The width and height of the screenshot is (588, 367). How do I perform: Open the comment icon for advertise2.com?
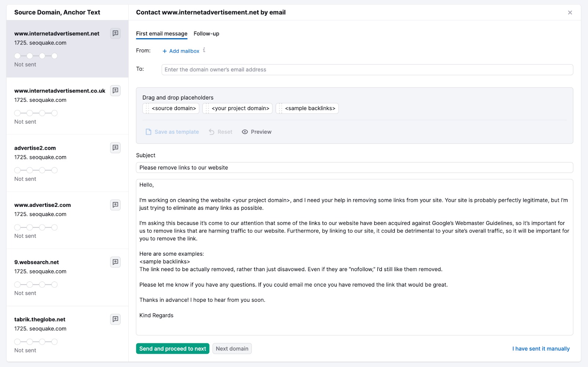point(115,148)
